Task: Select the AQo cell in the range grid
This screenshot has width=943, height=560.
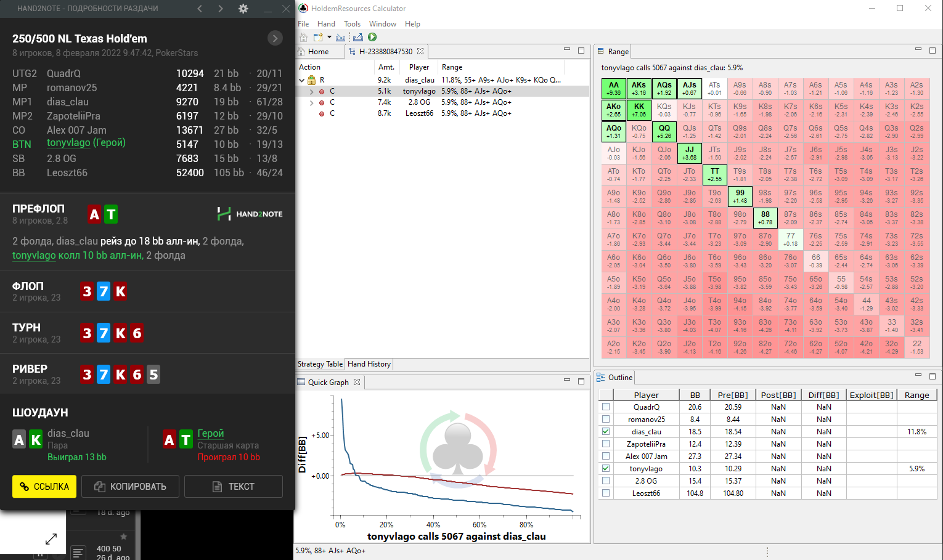Action: coord(614,132)
